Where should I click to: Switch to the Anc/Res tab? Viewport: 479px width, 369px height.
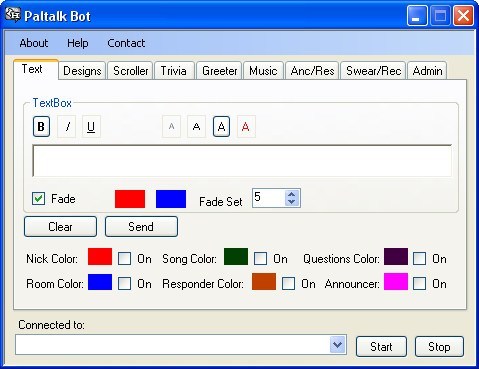pos(312,71)
